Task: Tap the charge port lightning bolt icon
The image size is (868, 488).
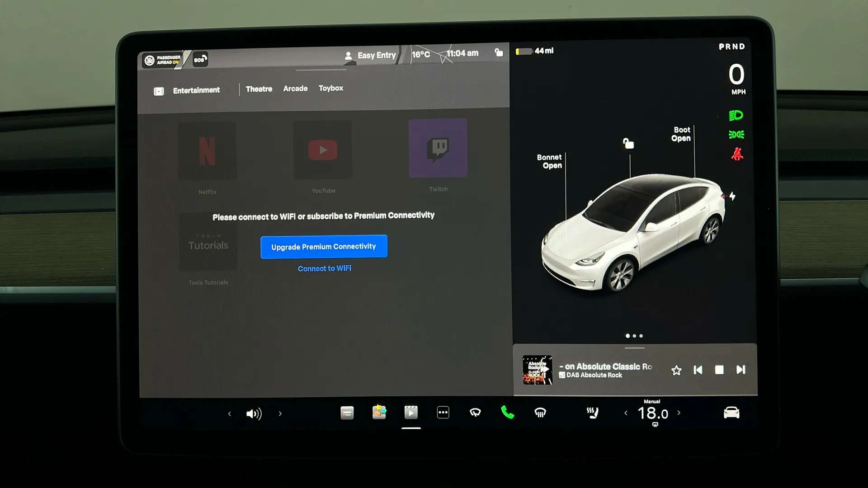Action: tap(732, 196)
